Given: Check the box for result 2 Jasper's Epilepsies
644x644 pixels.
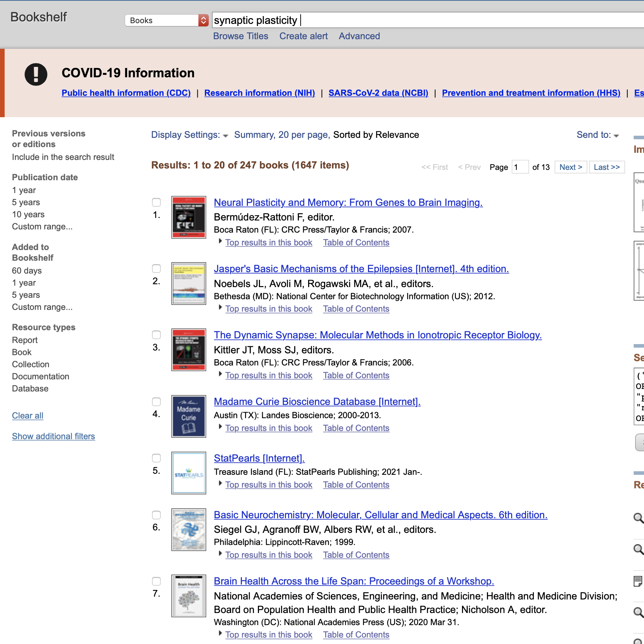Looking at the screenshot, I should click(156, 269).
